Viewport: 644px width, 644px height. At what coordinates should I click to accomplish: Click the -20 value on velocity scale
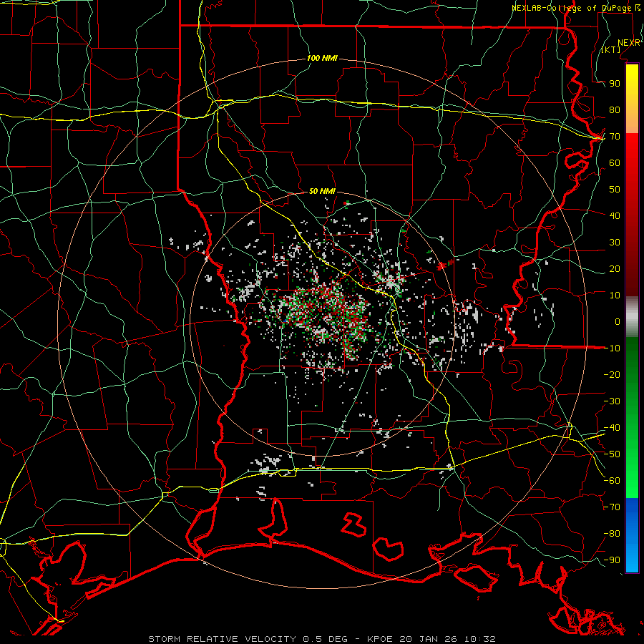point(612,374)
